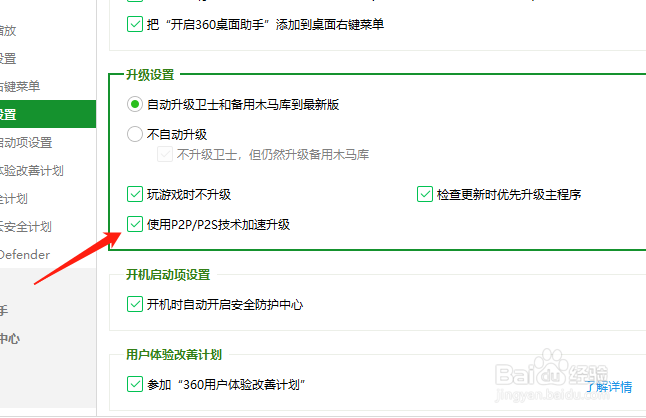
Task: Go to the 天安全计划 sidebar item
Action: (26, 226)
